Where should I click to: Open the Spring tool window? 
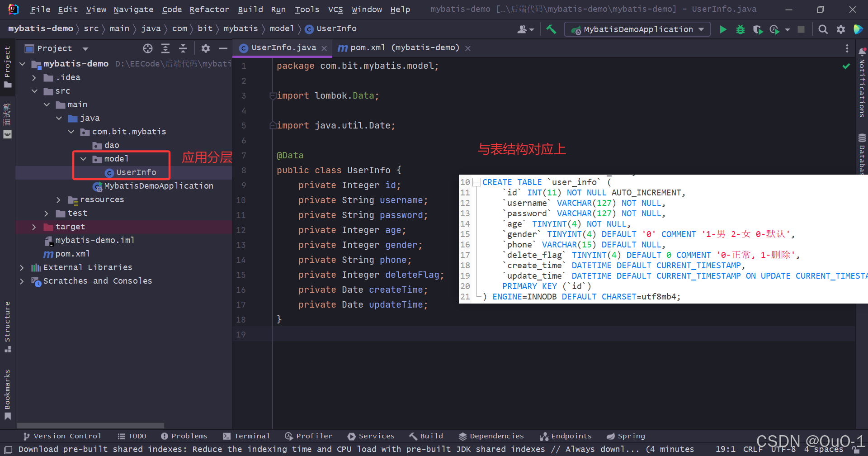click(x=626, y=436)
